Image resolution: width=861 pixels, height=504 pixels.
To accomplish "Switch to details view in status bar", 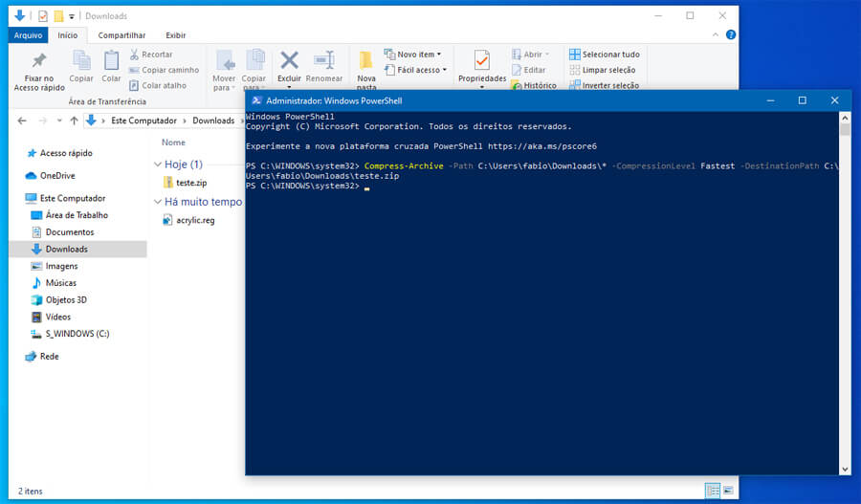I will point(713,491).
